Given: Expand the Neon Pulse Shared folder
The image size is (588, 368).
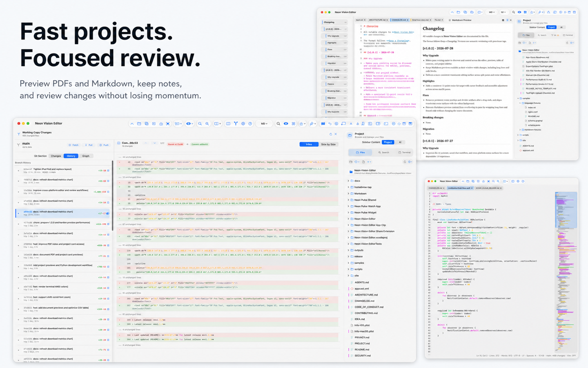Looking at the screenshot, I should (x=348, y=200).
